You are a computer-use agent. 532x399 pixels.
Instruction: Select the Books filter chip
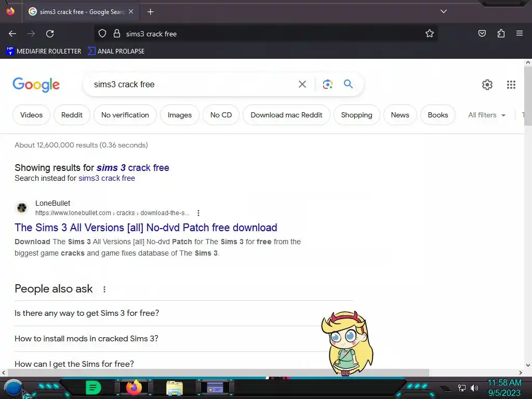pos(437,115)
